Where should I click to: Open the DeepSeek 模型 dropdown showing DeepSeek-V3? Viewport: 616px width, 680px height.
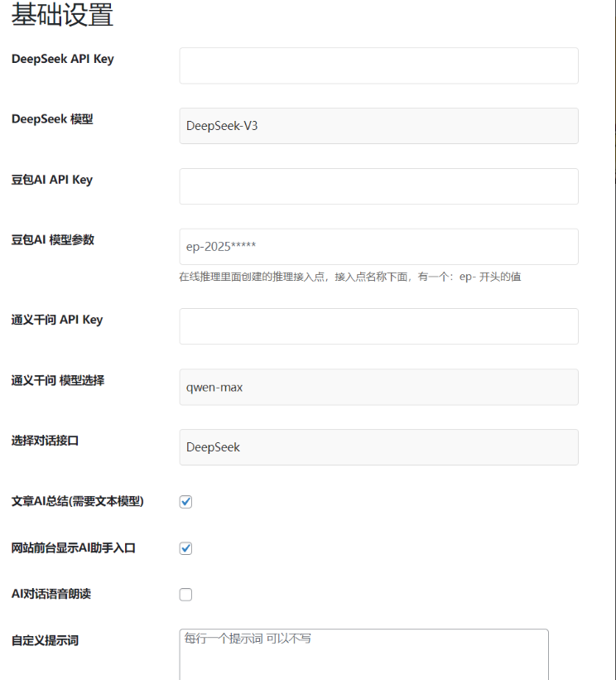point(378,126)
